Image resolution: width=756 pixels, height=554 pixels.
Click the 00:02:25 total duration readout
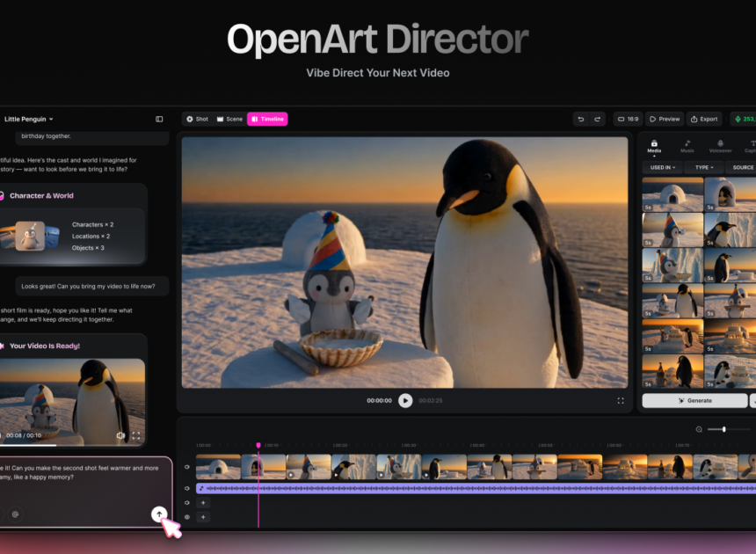[x=431, y=401]
